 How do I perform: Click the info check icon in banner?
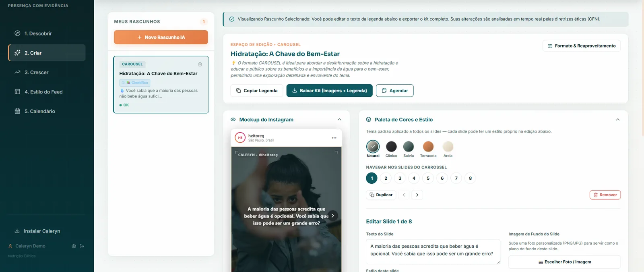[232, 19]
